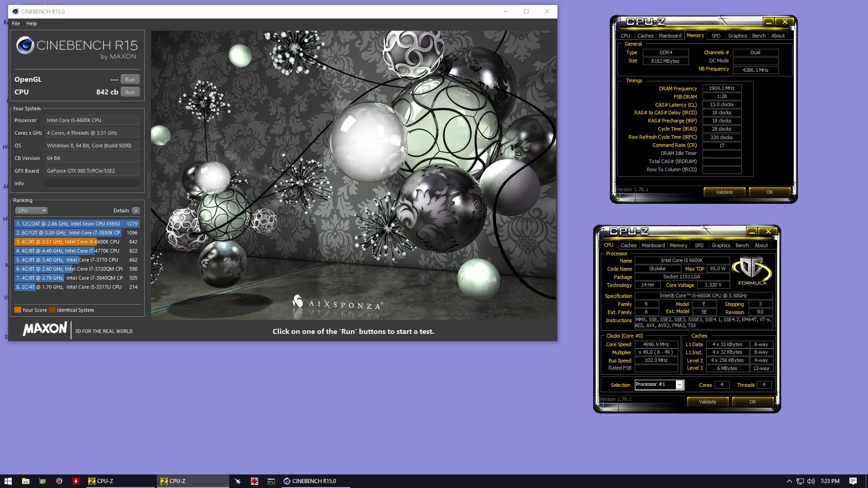868x488 pixels.
Task: Switch to first CPU-Z taskbar button
Action: tap(120, 481)
